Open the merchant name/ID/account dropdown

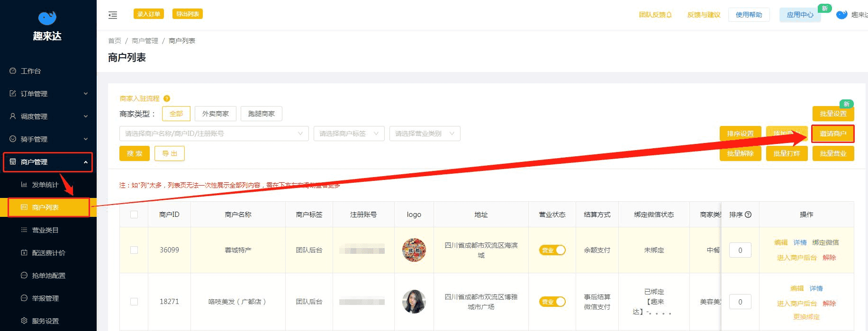(214, 134)
